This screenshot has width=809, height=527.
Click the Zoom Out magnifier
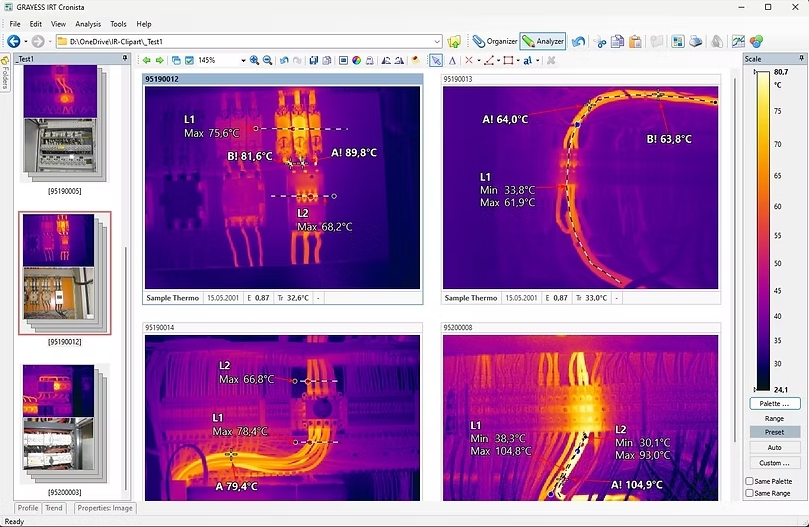267,60
